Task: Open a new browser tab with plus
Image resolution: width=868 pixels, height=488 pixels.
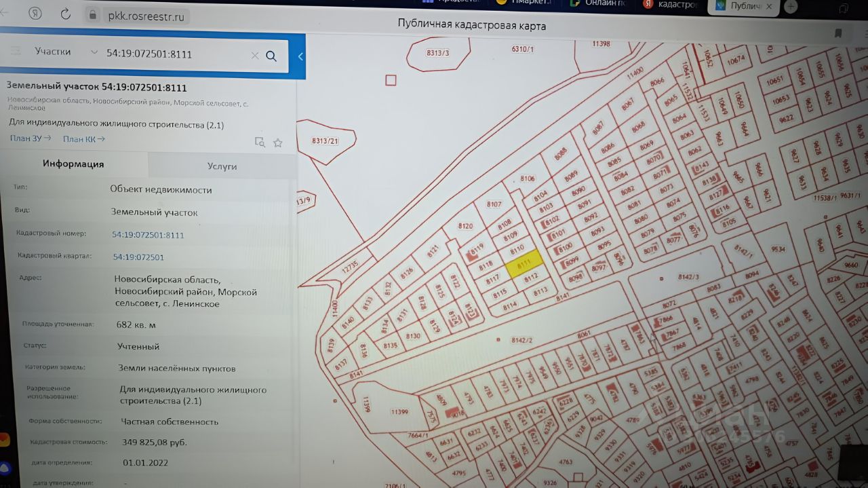Action: [790, 7]
